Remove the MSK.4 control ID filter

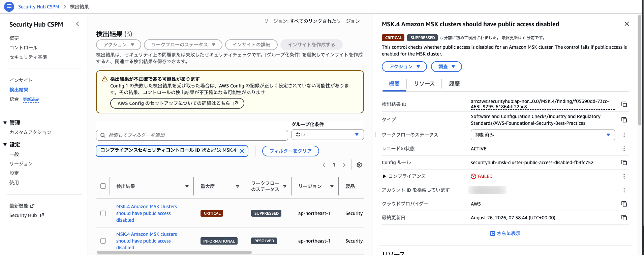click(242, 151)
